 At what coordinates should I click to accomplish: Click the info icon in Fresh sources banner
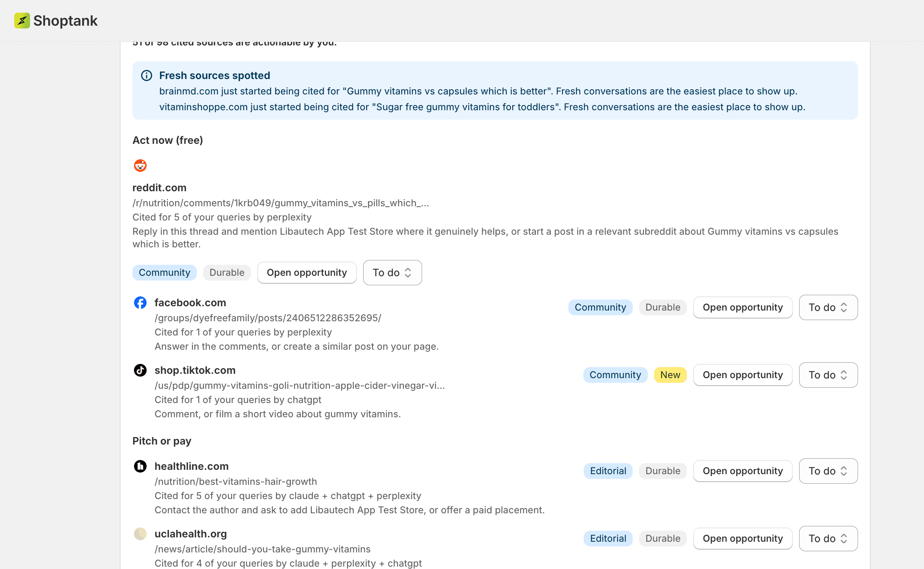click(147, 75)
